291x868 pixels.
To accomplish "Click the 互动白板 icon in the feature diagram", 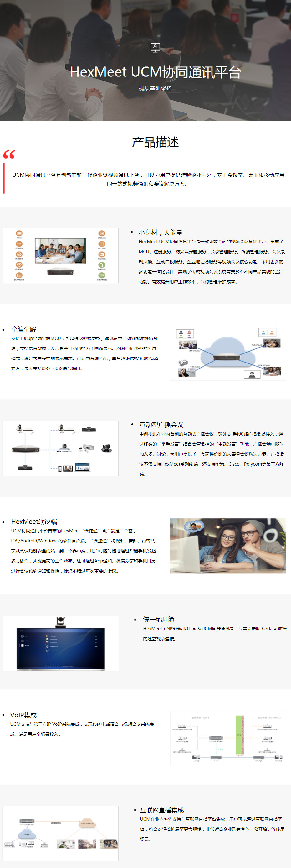I will tap(102, 254).
